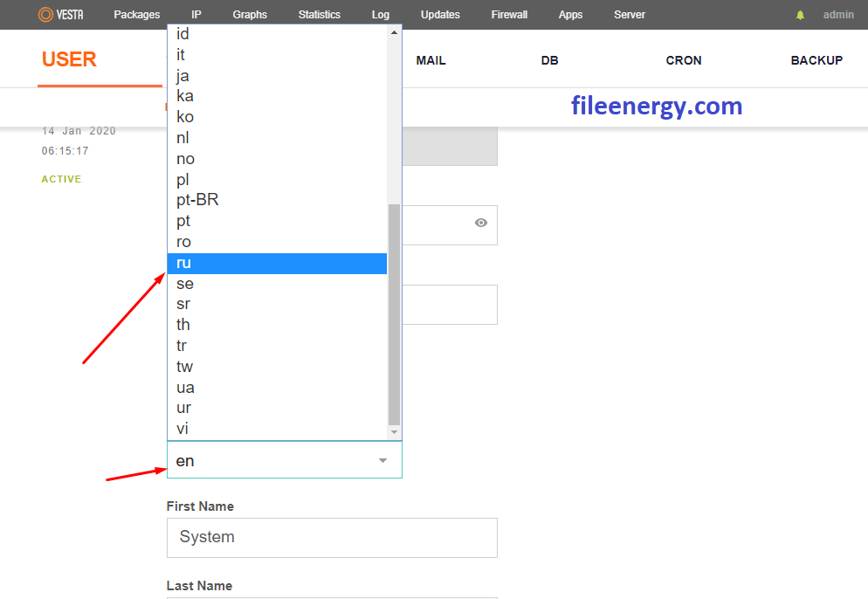Click the First Name field containing System
This screenshot has height=599, width=868.
(332, 538)
